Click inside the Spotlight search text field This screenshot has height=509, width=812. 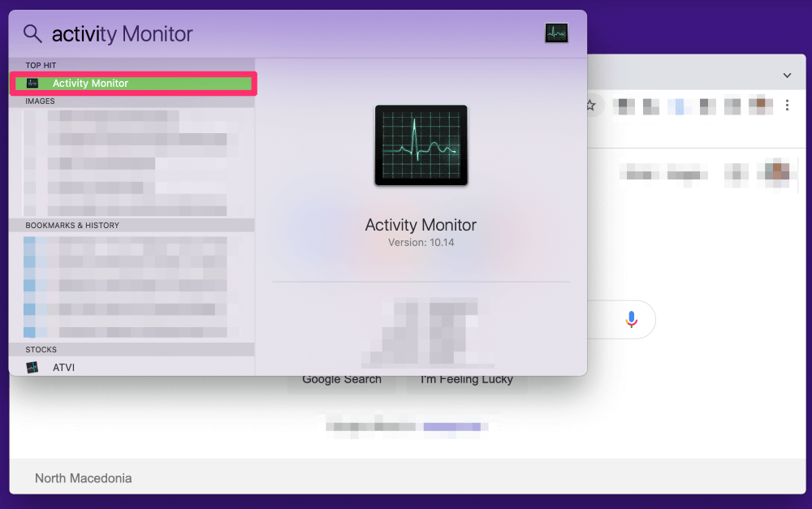[296, 34]
